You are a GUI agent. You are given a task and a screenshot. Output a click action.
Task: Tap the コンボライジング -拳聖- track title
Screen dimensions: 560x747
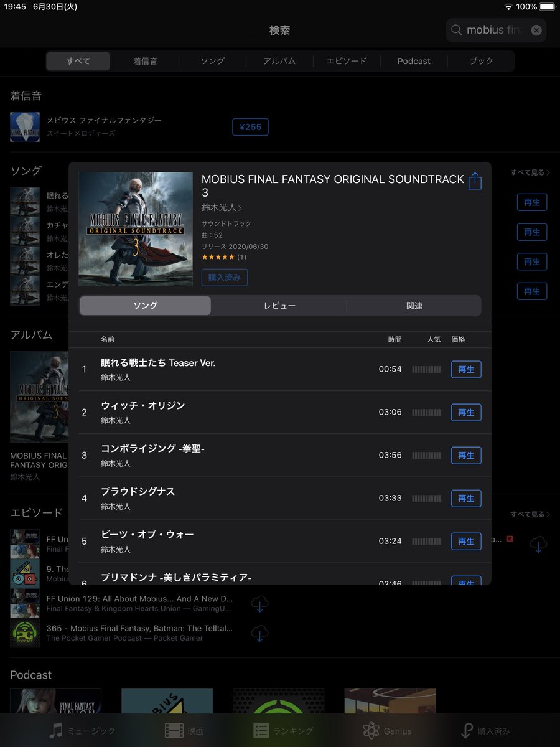point(152,449)
